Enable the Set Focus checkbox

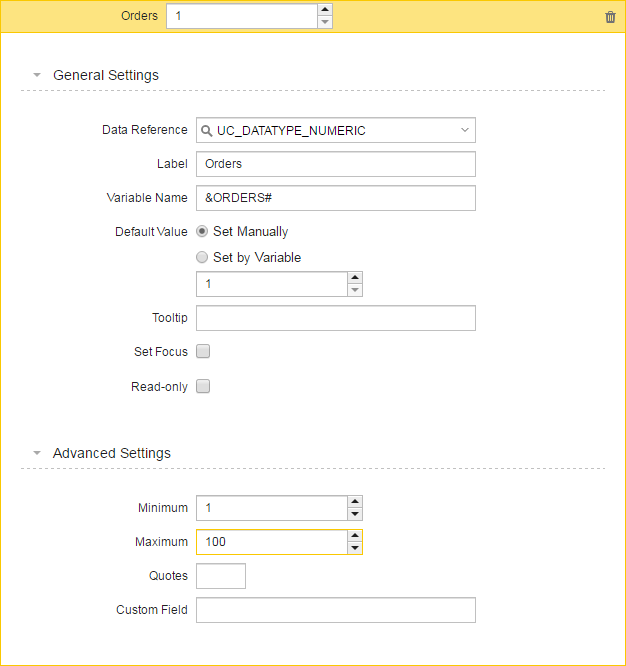pyautogui.click(x=203, y=351)
